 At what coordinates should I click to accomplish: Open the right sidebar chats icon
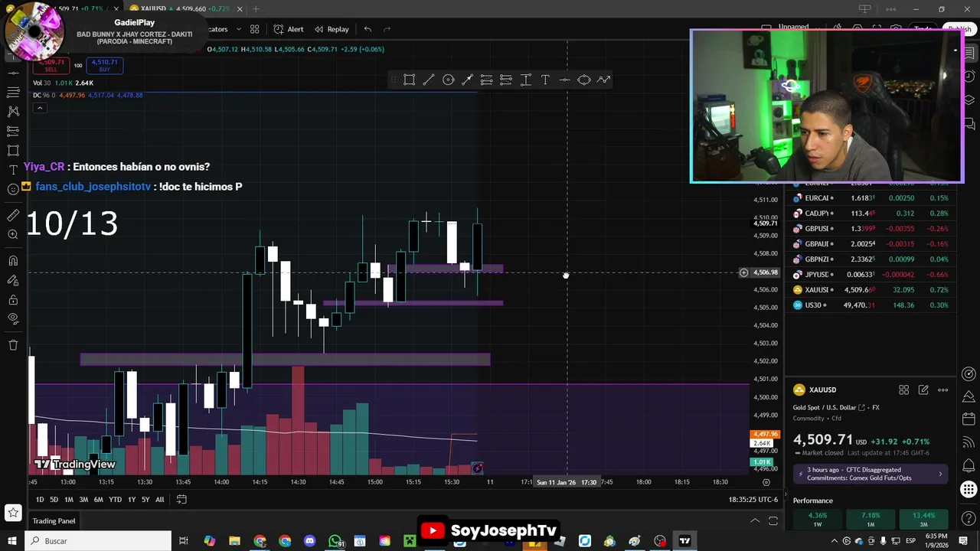969,123
